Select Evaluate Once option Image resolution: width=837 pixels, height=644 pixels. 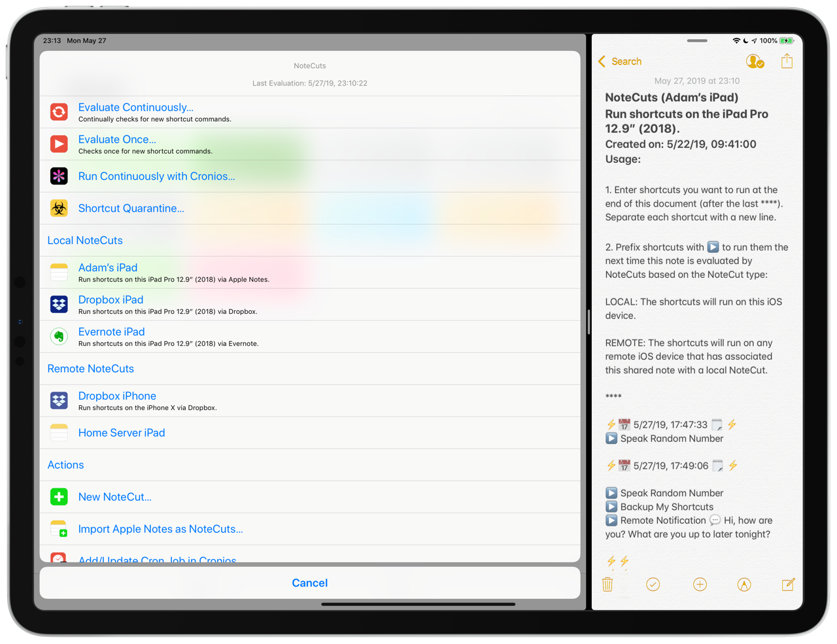310,144
